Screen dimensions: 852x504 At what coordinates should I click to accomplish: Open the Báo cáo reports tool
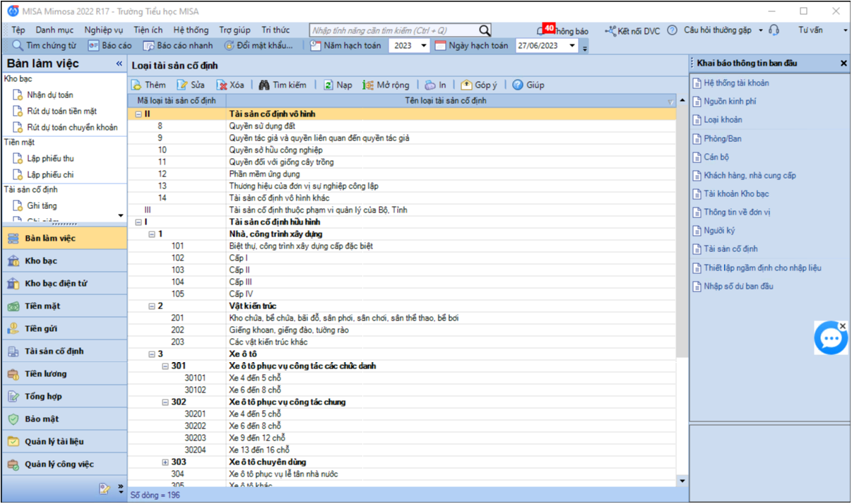click(x=110, y=45)
